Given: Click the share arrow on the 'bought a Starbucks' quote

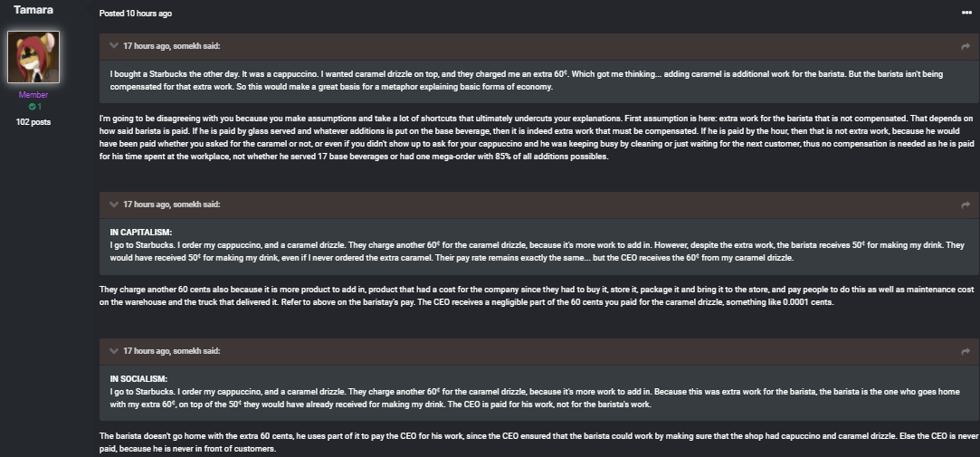Looking at the screenshot, I should pyautogui.click(x=966, y=46).
